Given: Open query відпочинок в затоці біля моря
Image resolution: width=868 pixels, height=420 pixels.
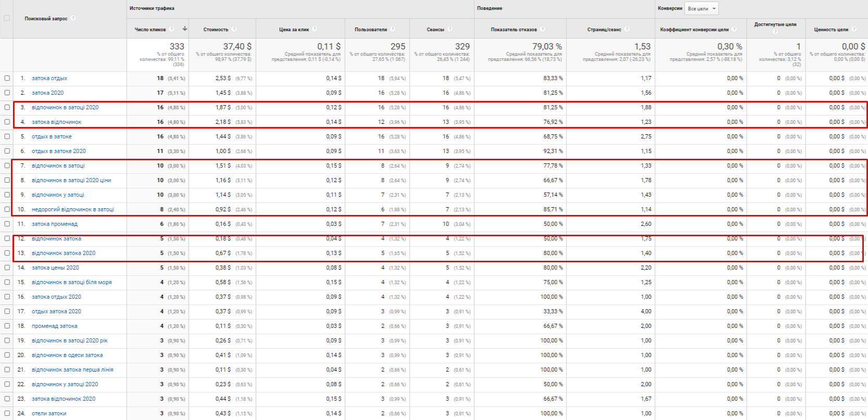Looking at the screenshot, I should pyautogui.click(x=72, y=282).
